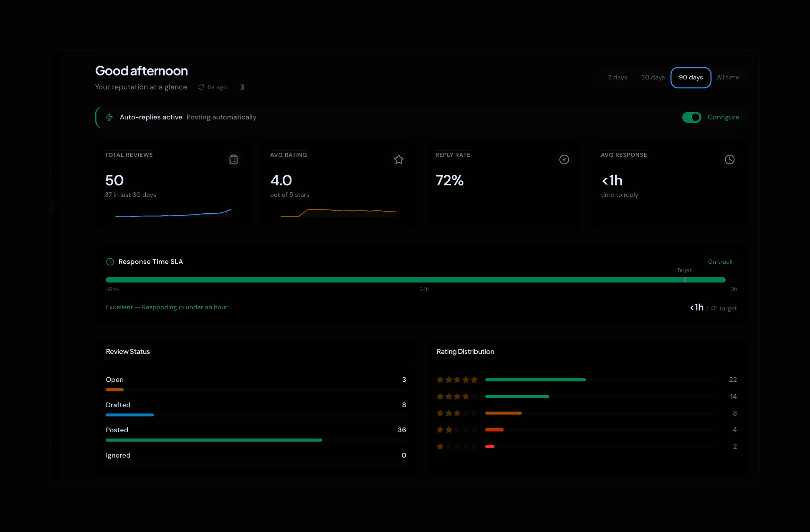Disable the auto-replies toggle switch
The width and height of the screenshot is (810, 532).
691,117
